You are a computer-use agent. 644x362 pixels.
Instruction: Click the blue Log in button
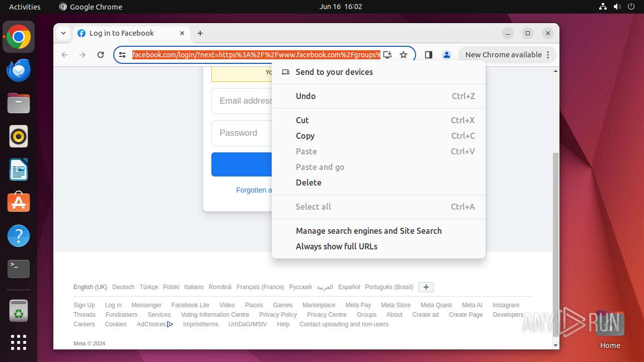click(242, 164)
